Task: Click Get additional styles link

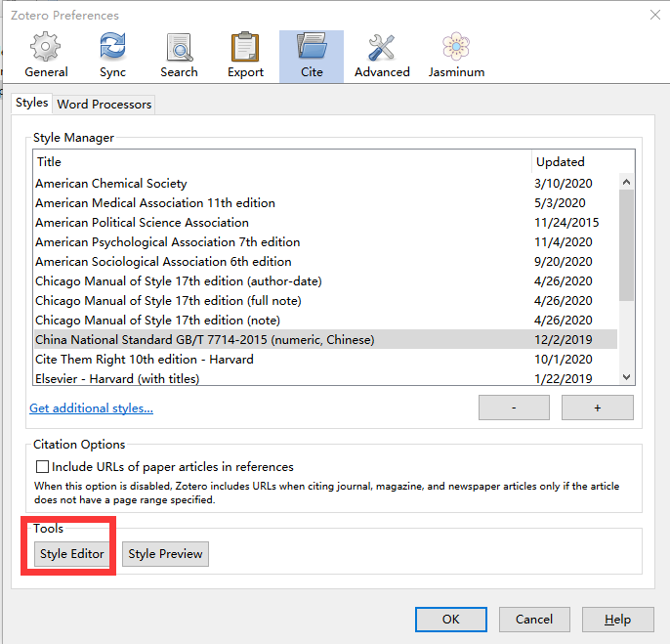Action: (x=91, y=408)
